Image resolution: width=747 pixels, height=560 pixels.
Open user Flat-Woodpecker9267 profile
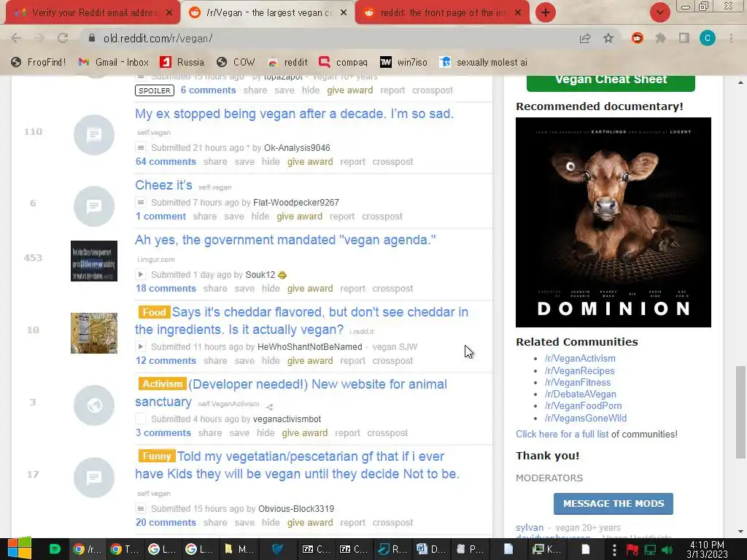pos(296,203)
